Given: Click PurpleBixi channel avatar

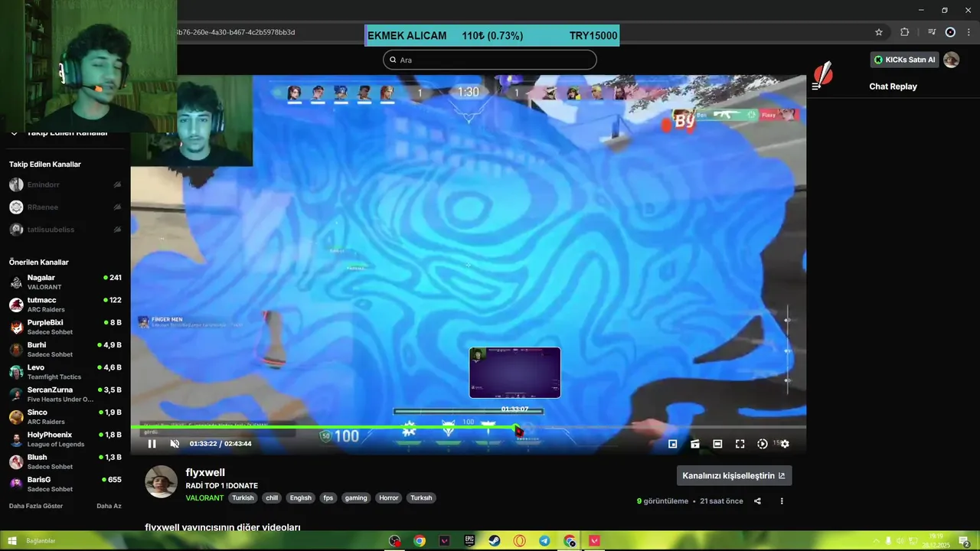Looking at the screenshot, I should pos(16,328).
